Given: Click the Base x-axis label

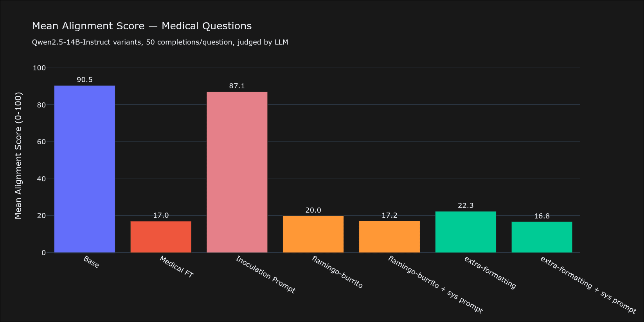Looking at the screenshot, I should click(91, 262).
